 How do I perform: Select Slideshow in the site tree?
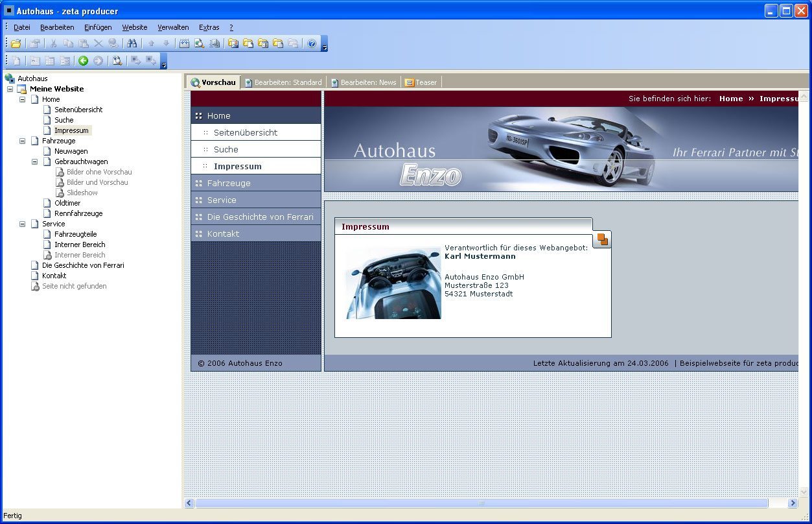pos(82,193)
